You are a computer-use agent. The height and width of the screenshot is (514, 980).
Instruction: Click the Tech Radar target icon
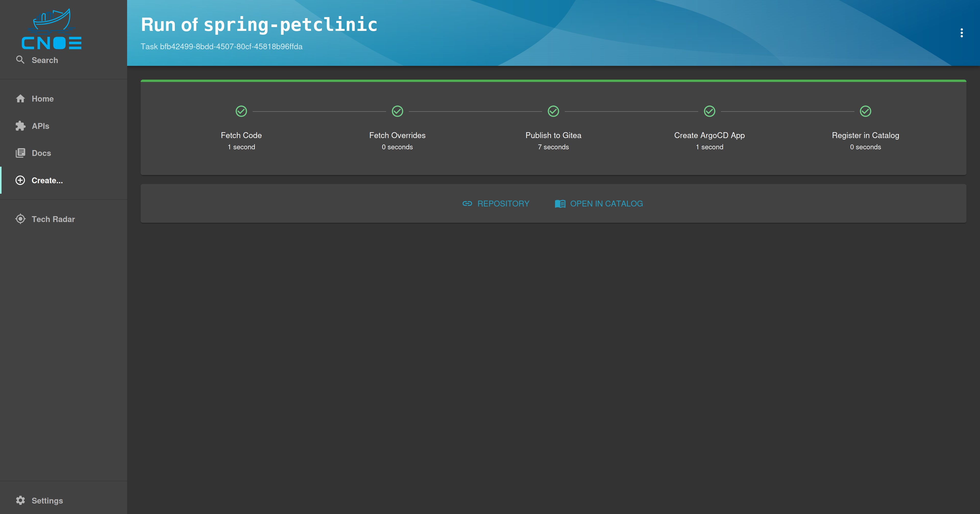coord(20,219)
